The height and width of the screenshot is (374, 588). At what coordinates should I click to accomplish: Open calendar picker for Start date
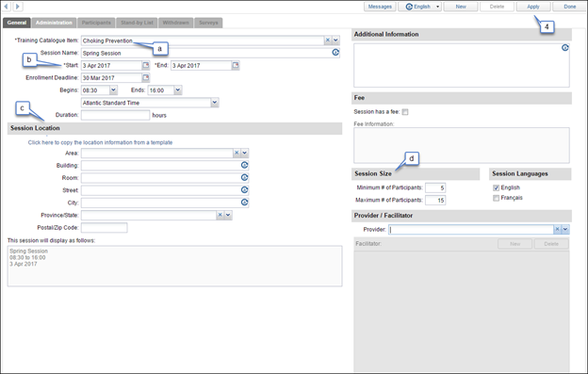tap(146, 65)
